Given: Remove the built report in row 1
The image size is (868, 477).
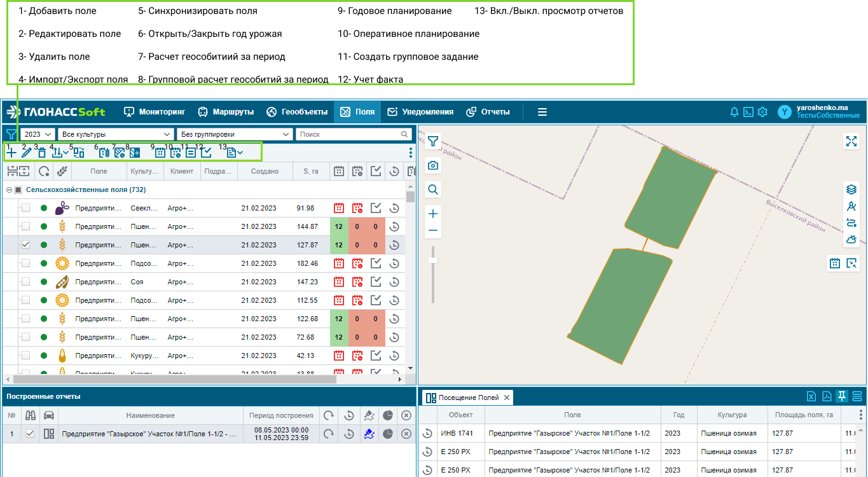Looking at the screenshot, I should point(406,434).
